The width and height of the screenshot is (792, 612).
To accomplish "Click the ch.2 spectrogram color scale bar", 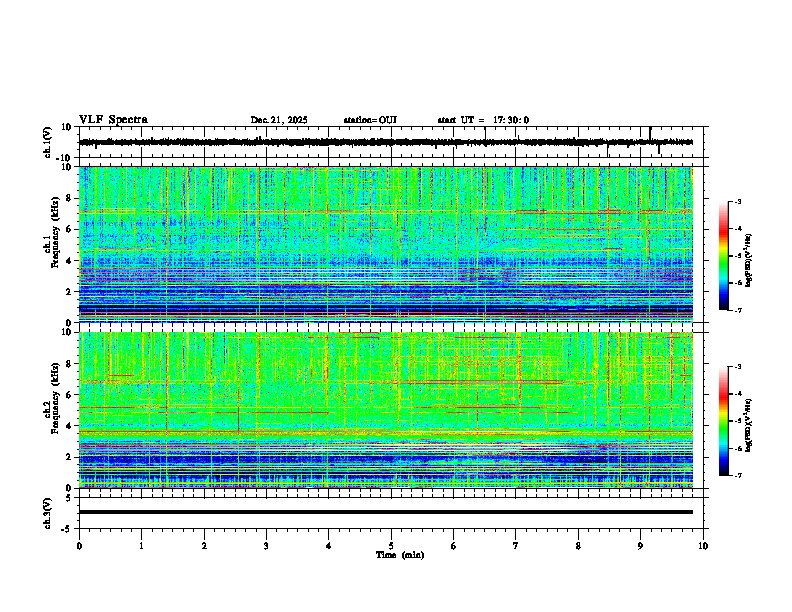I will [x=724, y=421].
